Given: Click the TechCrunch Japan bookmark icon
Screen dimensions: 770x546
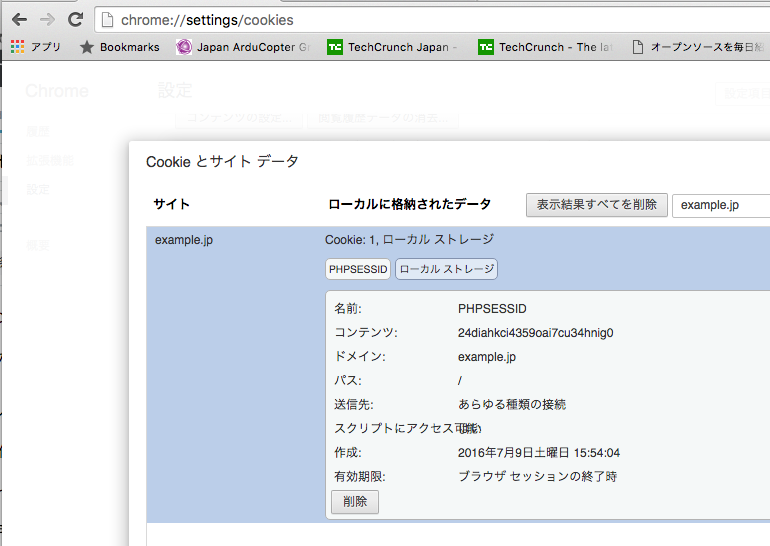Looking at the screenshot, I should point(335,47).
